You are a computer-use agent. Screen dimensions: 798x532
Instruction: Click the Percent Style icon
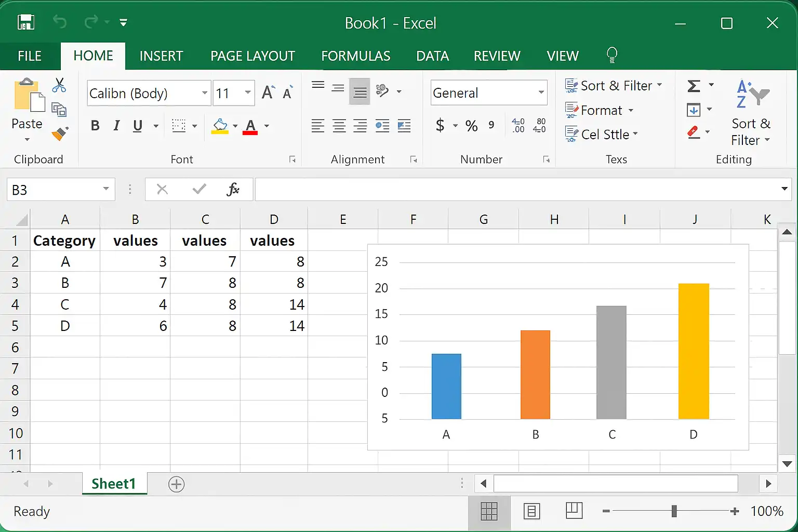coord(471,126)
